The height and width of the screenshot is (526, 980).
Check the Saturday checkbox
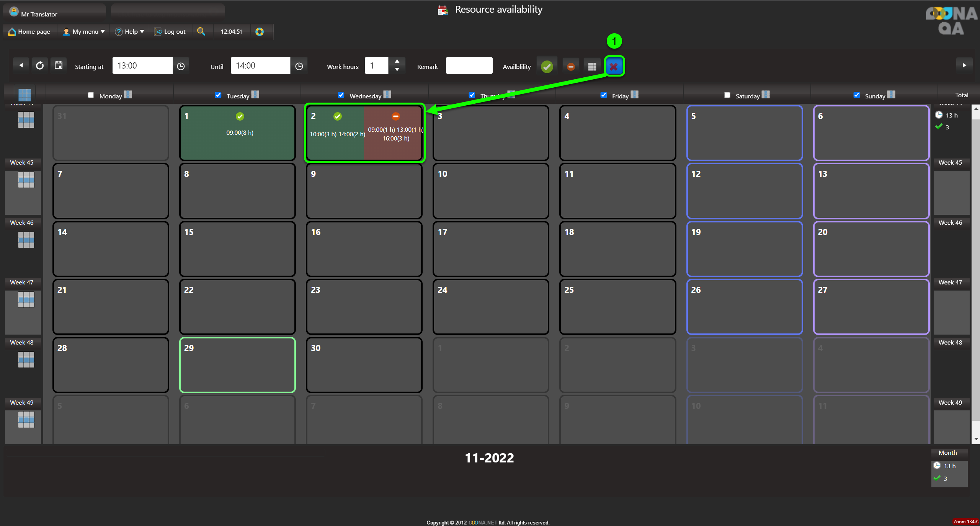[x=727, y=95]
